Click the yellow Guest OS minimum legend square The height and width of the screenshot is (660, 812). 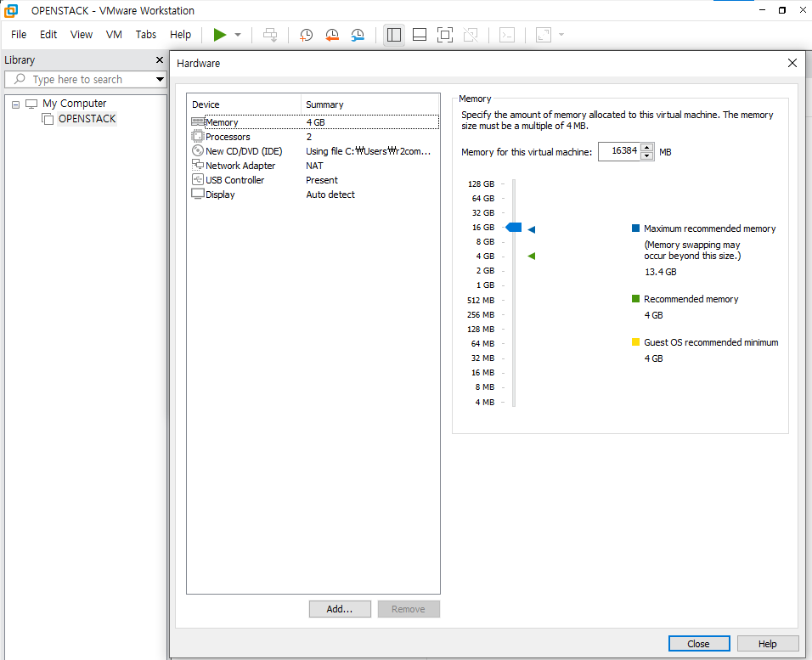point(635,342)
